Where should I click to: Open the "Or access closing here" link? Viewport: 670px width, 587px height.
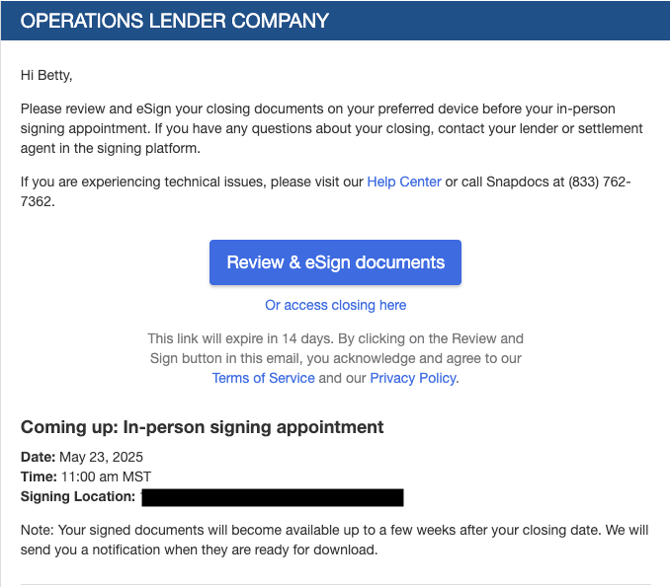coord(335,305)
